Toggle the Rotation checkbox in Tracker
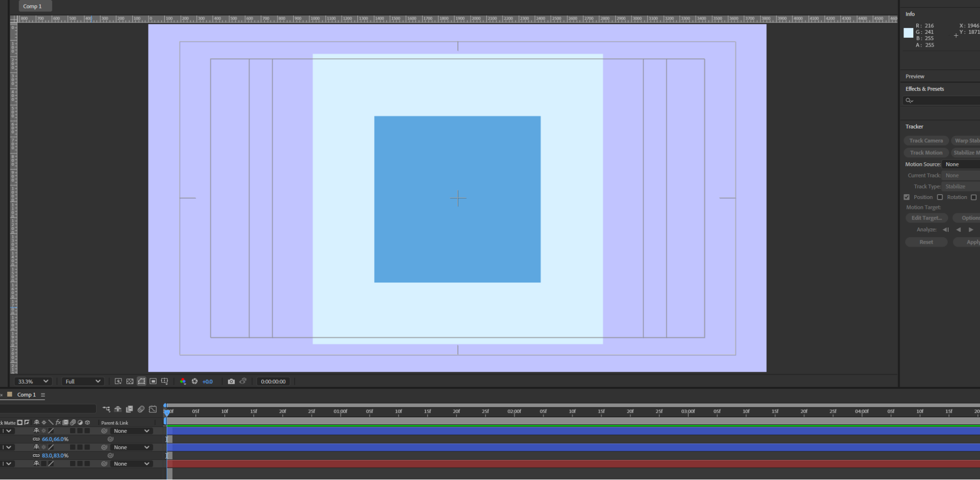 click(x=940, y=197)
